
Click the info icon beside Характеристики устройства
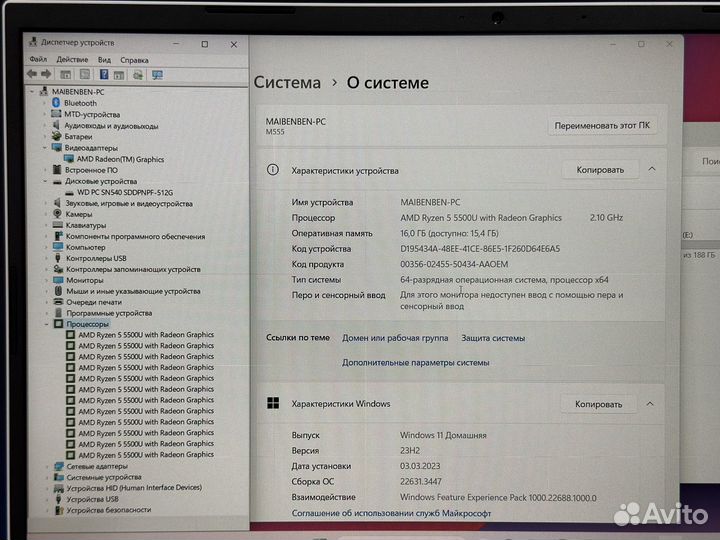272,170
